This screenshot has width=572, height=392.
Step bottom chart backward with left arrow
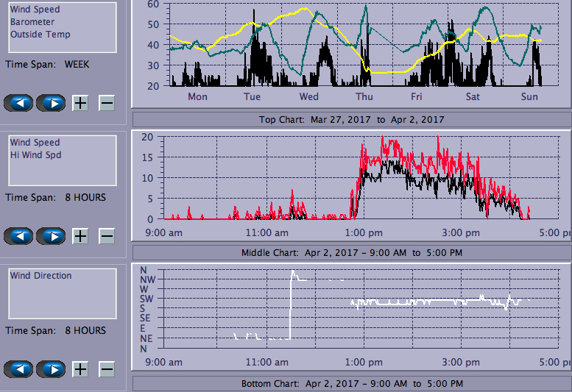coord(19,369)
